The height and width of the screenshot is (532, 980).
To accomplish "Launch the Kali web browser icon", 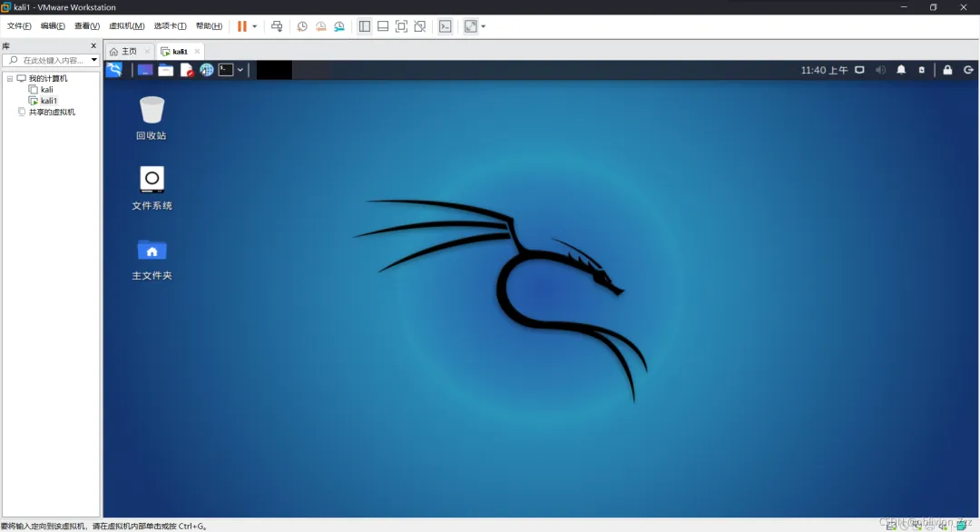I will pos(206,70).
